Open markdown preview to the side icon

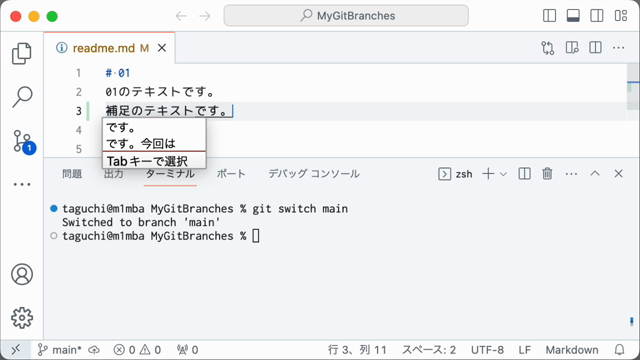click(572, 48)
